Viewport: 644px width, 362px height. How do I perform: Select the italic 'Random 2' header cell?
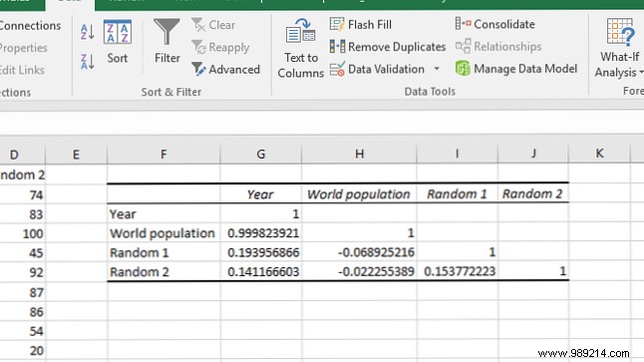(533, 193)
